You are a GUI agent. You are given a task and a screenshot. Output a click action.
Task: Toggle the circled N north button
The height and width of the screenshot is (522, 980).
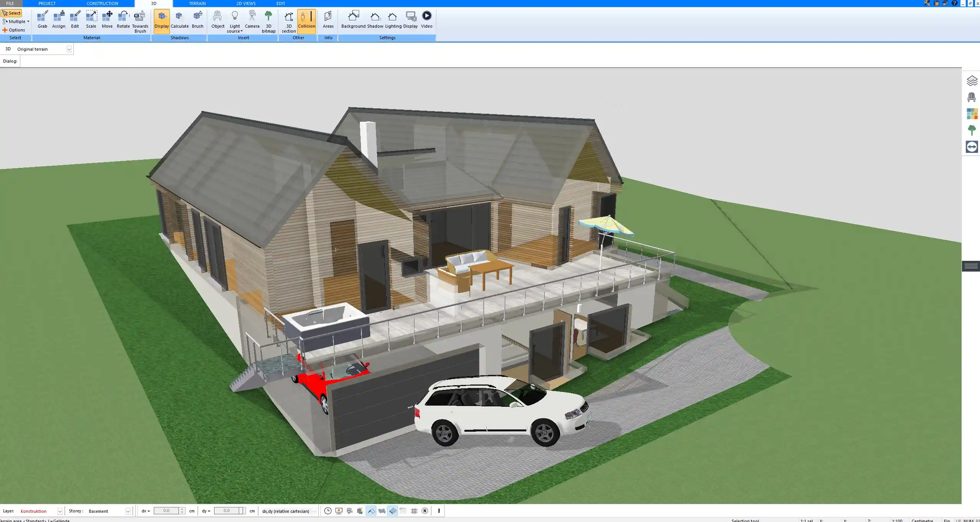[x=425, y=511]
